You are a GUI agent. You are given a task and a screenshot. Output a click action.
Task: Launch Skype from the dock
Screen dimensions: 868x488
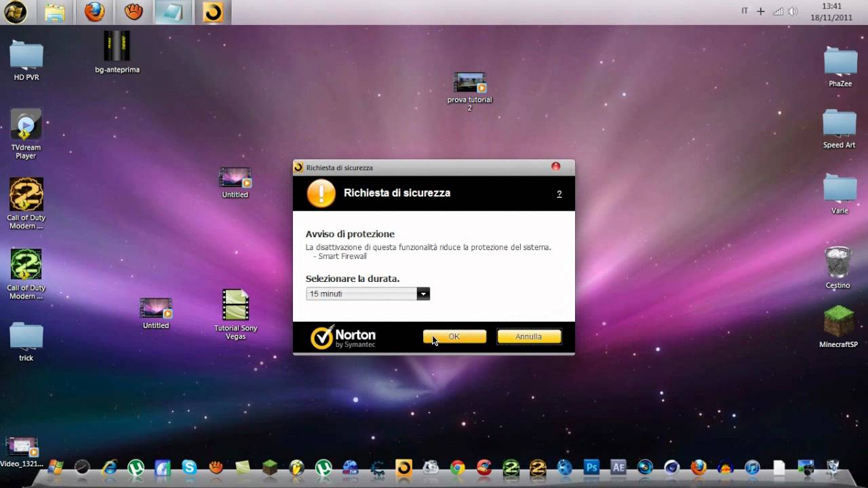tap(189, 467)
